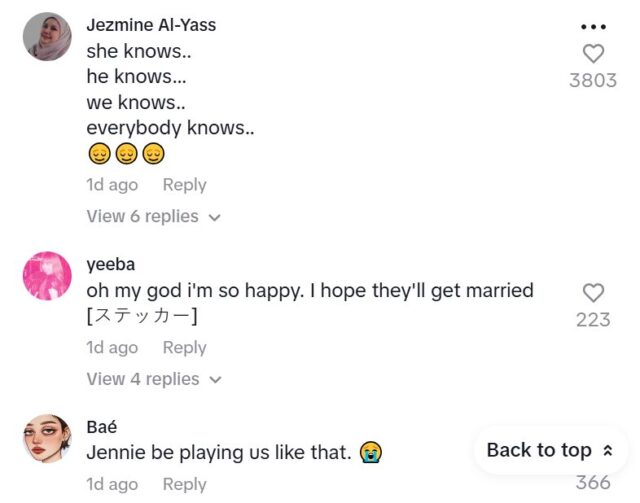Viewport: 640px width, 503px height.
Task: Reply to Baé's comment
Action: tap(184, 484)
